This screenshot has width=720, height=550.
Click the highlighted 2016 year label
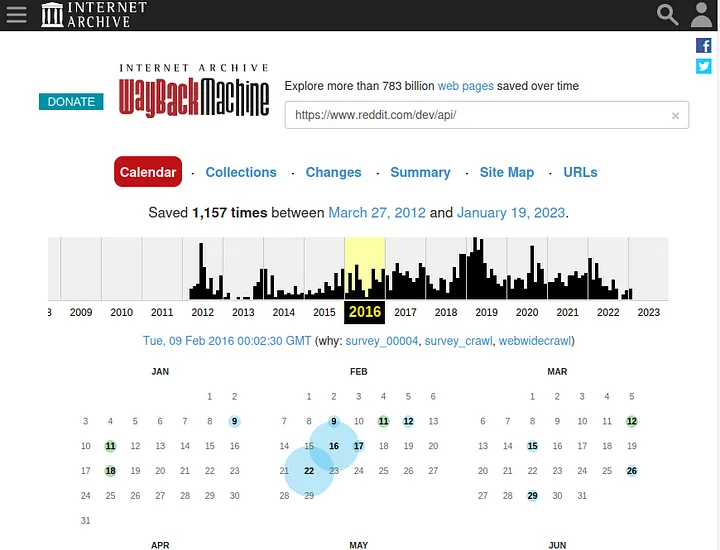[365, 312]
